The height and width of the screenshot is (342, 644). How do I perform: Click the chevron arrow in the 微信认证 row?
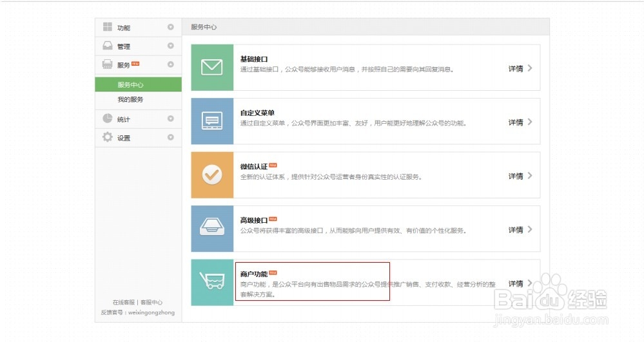coord(530,176)
